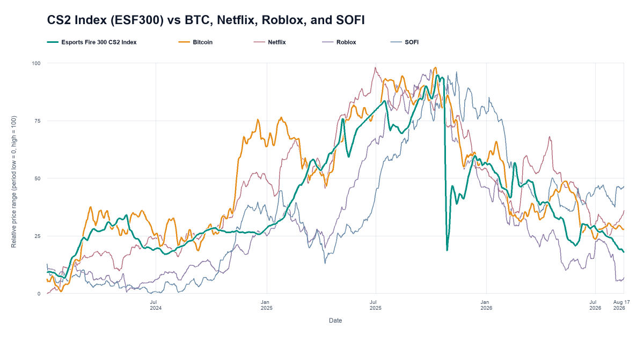Select the Jan 2026 date axis label
The width and height of the screenshot is (644, 343).
(486, 304)
